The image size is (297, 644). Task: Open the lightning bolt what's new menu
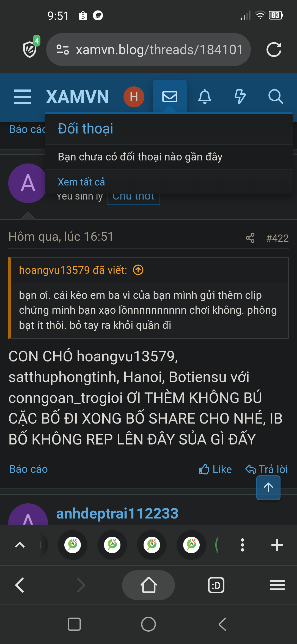(240, 97)
